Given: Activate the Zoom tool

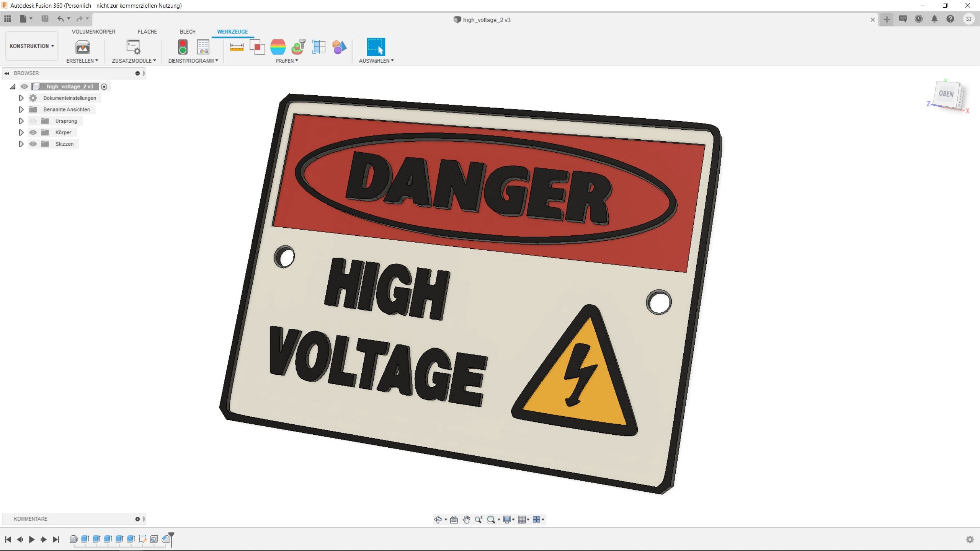Looking at the screenshot, I should point(479,519).
